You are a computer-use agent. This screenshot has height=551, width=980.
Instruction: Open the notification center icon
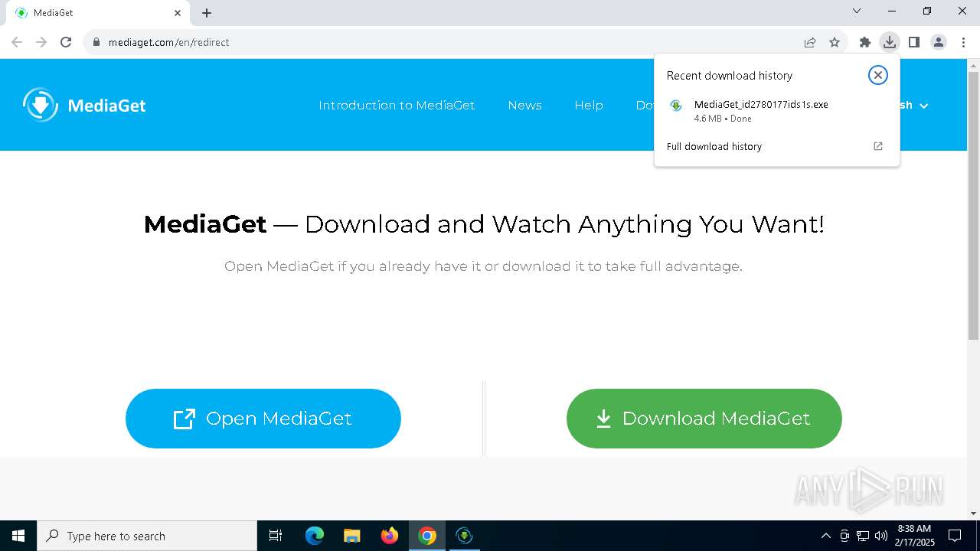coord(955,536)
